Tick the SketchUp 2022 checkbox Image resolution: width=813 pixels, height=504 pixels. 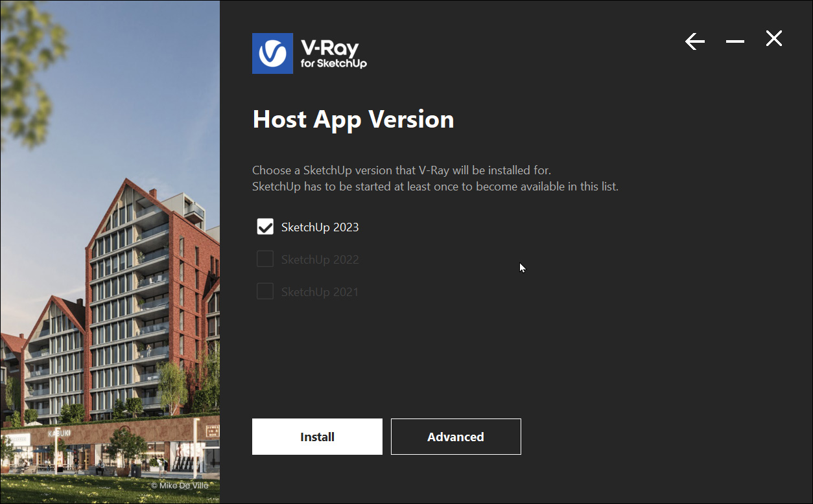pos(265,259)
